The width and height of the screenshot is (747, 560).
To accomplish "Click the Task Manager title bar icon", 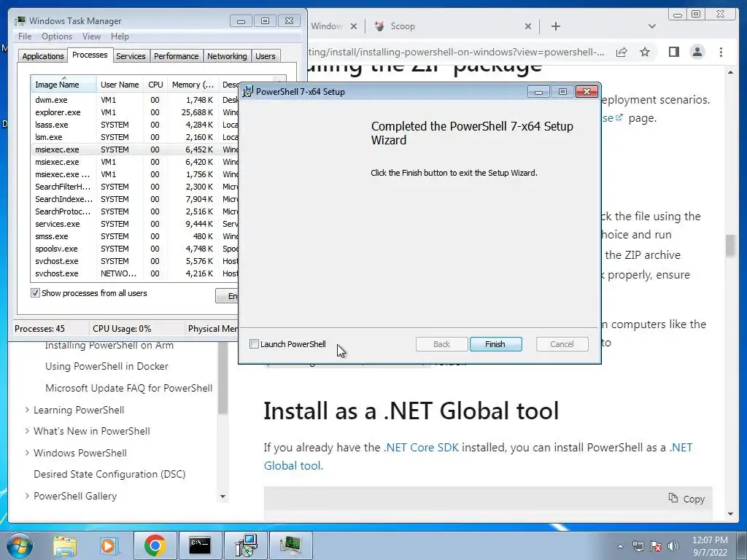I will [20, 20].
